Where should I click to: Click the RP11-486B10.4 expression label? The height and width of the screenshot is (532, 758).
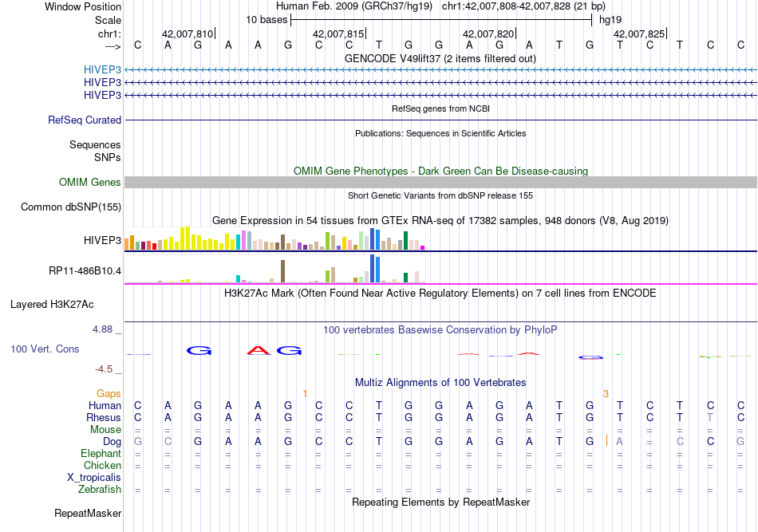(x=85, y=270)
